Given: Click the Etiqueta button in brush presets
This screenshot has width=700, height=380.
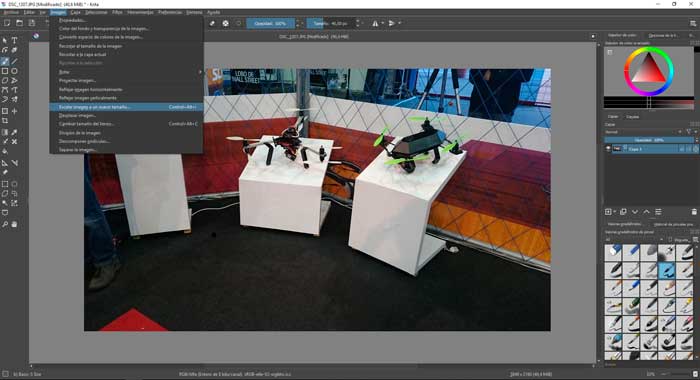Looking at the screenshot, I should coord(679,240).
